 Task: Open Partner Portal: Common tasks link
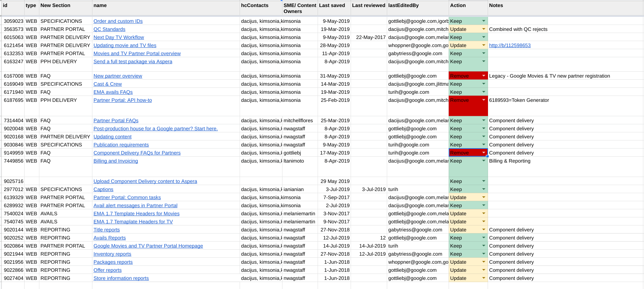click(127, 197)
